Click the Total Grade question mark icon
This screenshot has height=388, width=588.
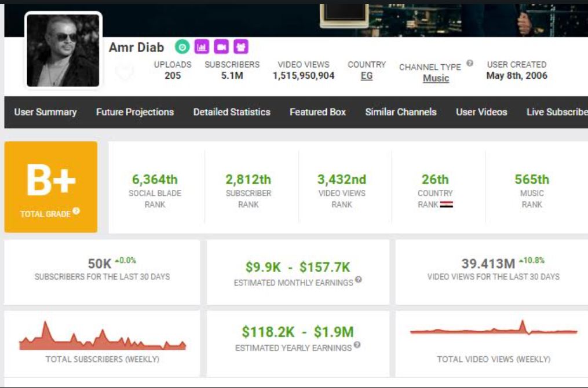tap(76, 212)
